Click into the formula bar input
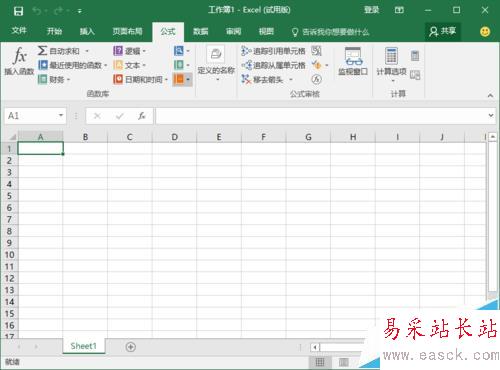Image resolution: width=500 pixels, height=370 pixels. 321,116
